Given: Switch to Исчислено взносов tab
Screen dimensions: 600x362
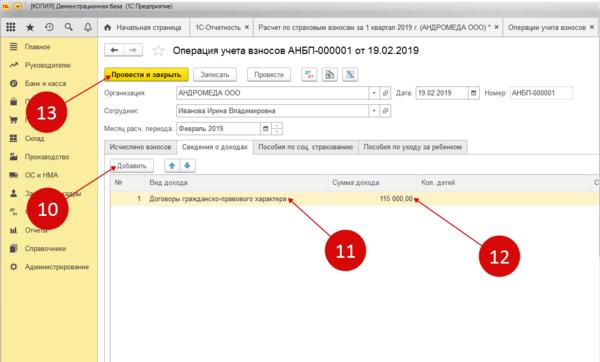Looking at the screenshot, I should coord(140,147).
